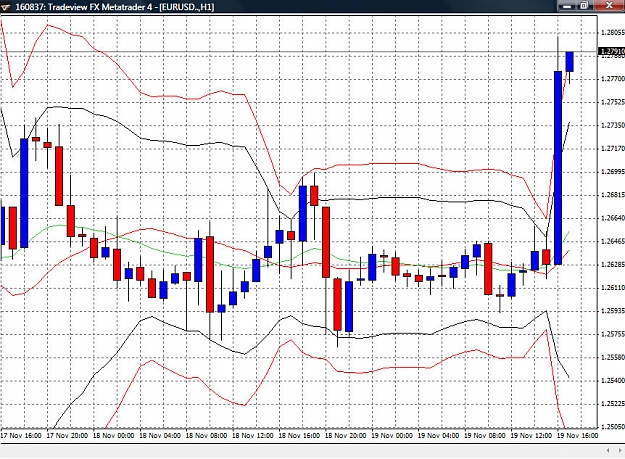The width and height of the screenshot is (625, 459).
Task: Click the '1.25580' price scale label
Action: click(613, 357)
